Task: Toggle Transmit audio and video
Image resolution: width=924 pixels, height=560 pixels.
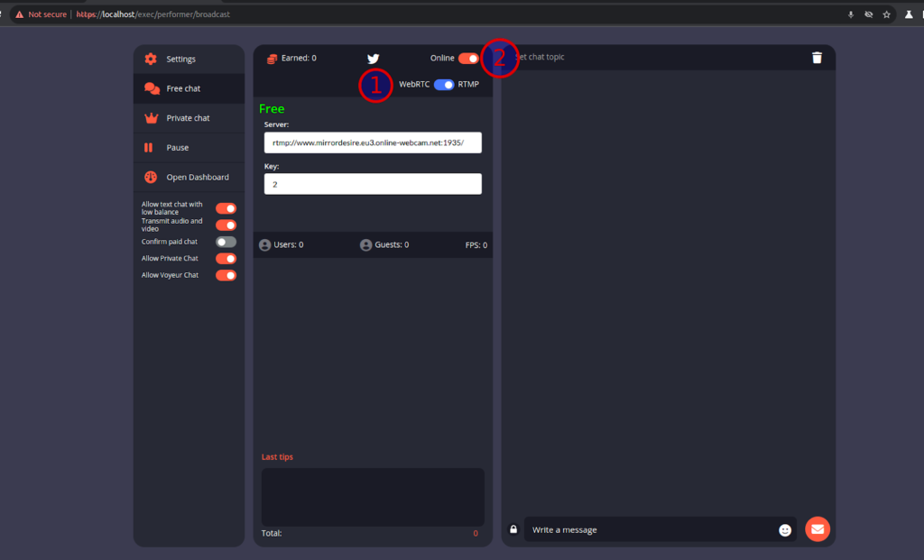Action: pyautogui.click(x=226, y=225)
